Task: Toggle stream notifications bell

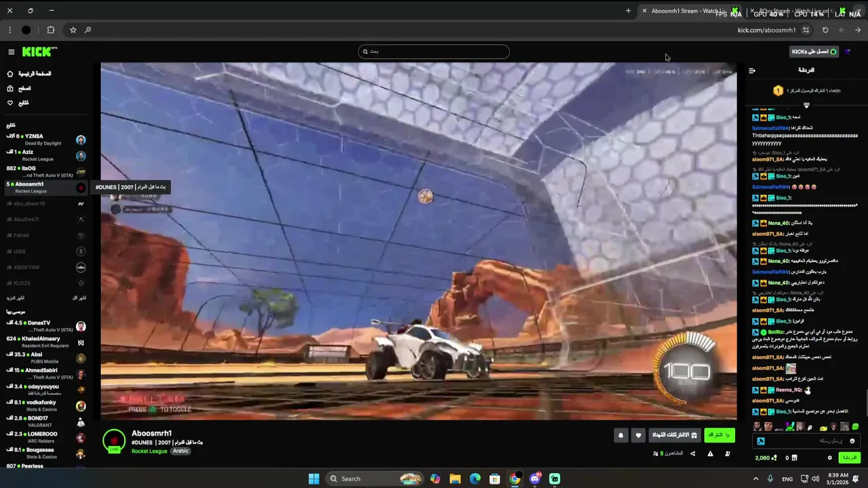Action: point(620,436)
